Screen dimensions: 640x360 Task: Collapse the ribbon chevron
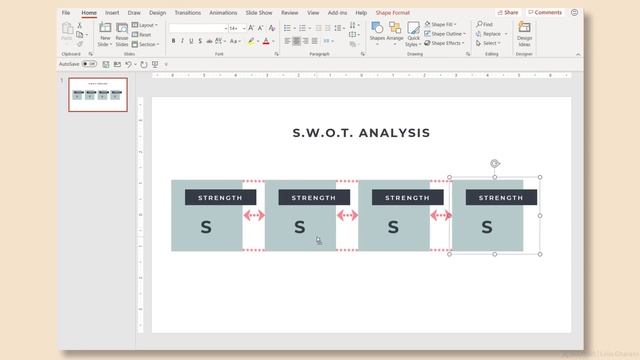(x=578, y=54)
